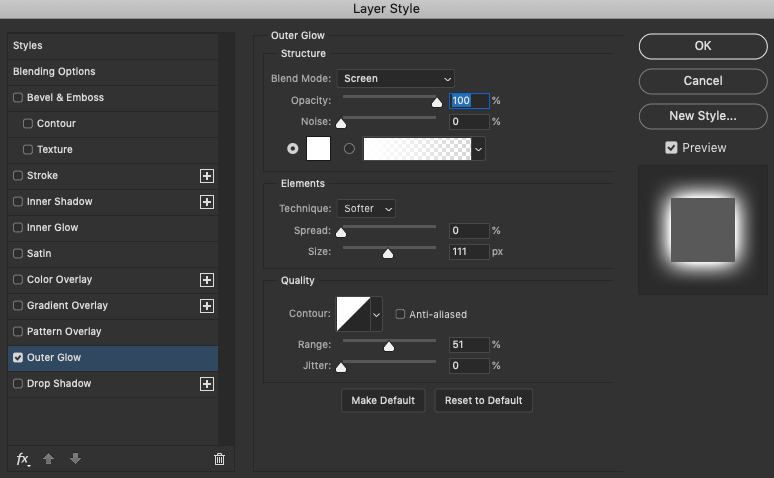
Task: Click the Cancel button
Action: point(703,81)
